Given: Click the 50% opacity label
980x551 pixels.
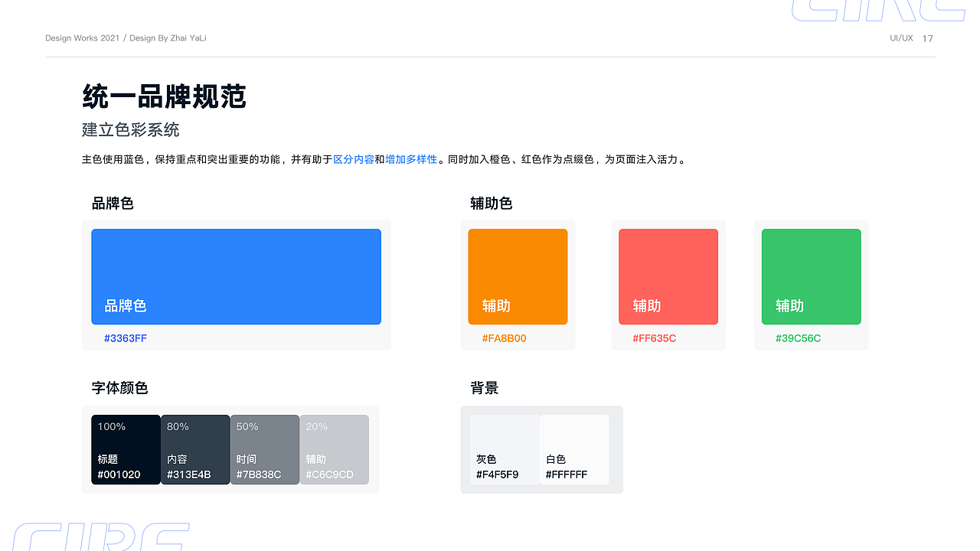Looking at the screenshot, I should pyautogui.click(x=247, y=426).
